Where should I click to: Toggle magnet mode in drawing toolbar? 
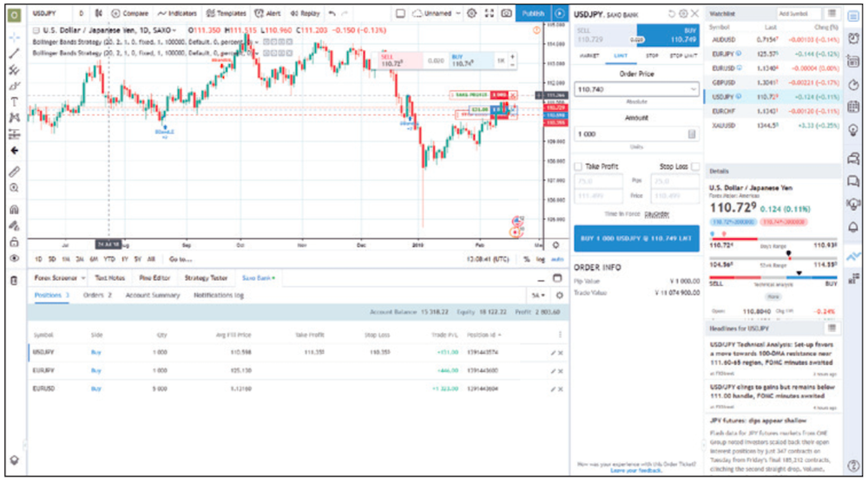point(14,210)
